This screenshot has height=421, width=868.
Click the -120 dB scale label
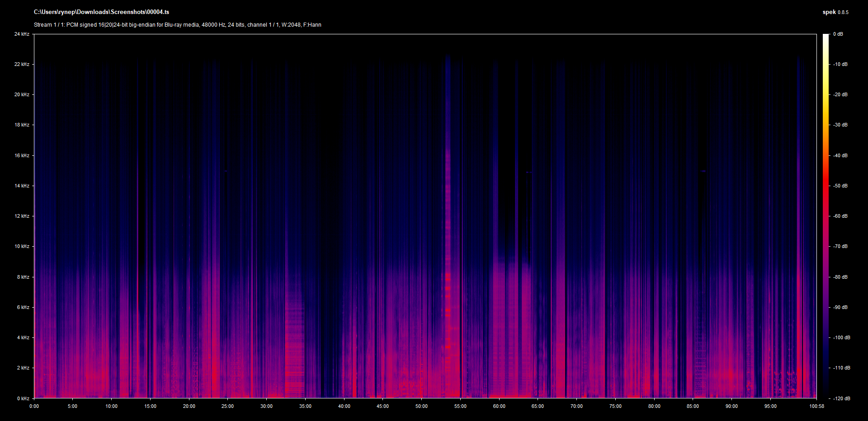(841, 398)
